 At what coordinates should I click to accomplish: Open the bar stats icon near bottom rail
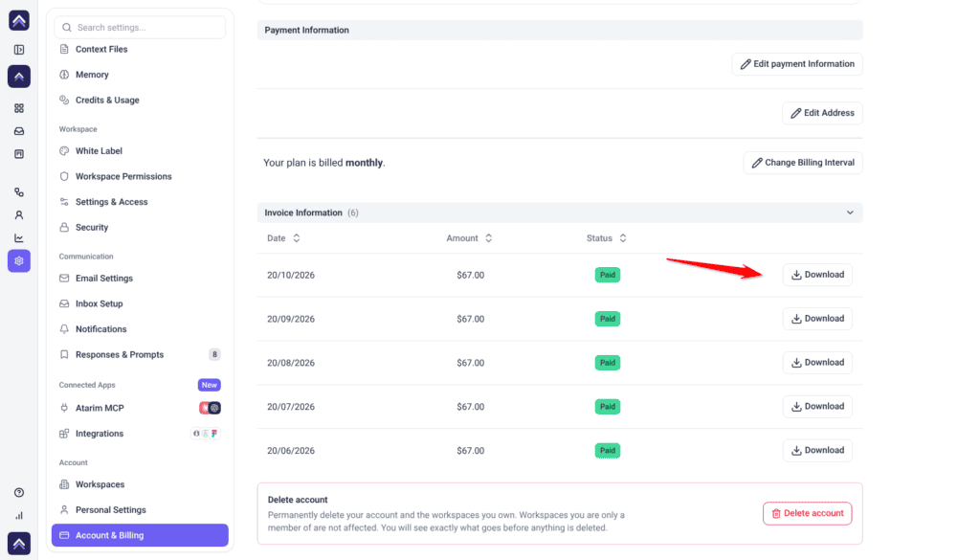(x=19, y=516)
